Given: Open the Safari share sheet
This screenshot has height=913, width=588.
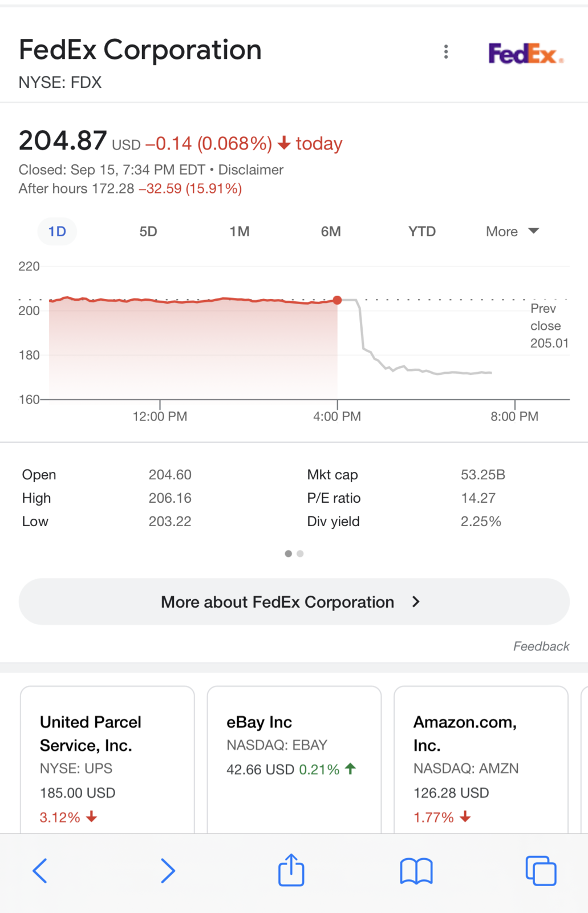Looking at the screenshot, I should coord(291,870).
